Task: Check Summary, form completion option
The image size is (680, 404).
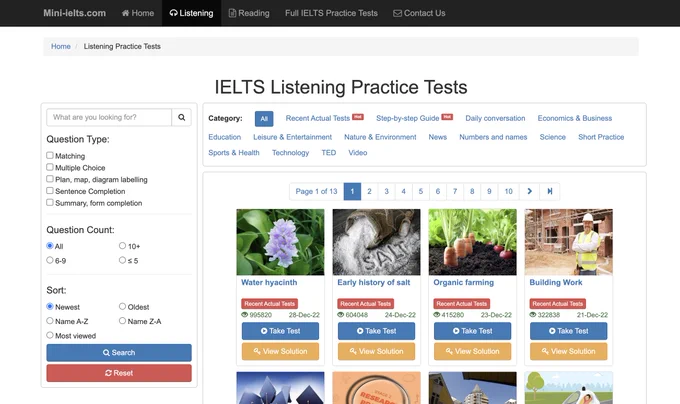Action: pos(50,202)
